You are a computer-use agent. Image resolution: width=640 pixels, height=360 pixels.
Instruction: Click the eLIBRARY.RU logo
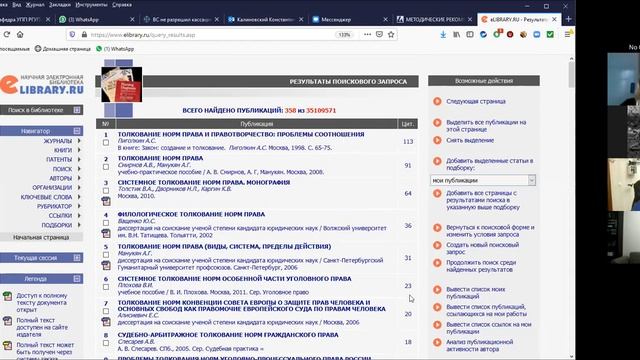tap(42, 84)
